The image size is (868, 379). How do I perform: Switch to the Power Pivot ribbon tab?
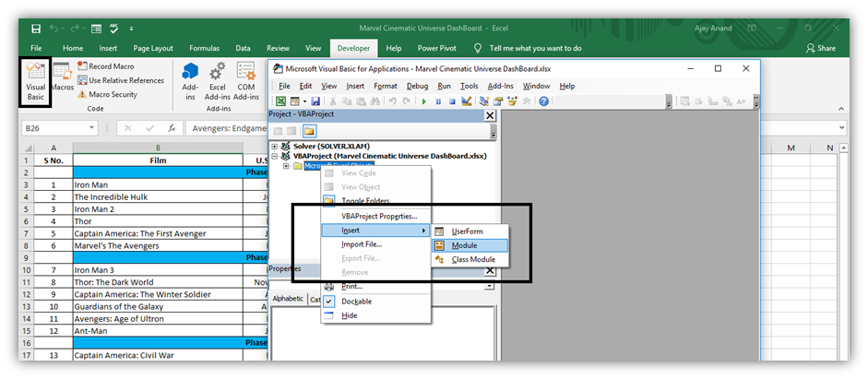(437, 48)
